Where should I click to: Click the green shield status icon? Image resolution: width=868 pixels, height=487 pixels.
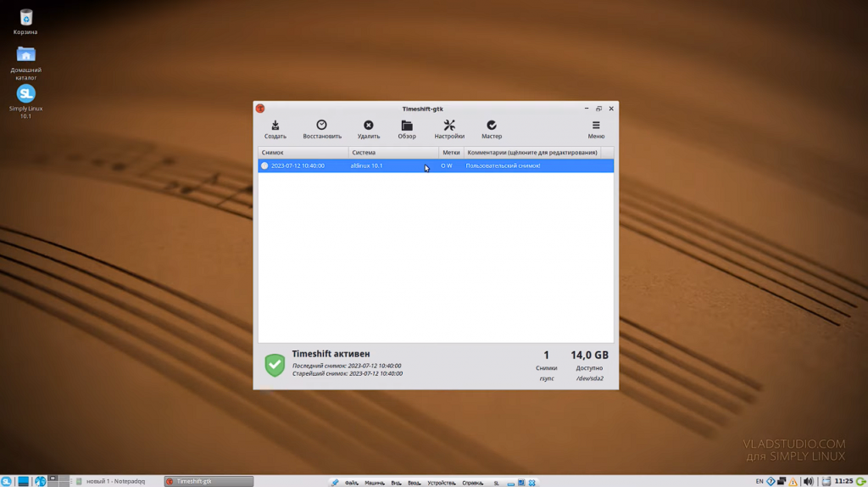pyautogui.click(x=275, y=365)
